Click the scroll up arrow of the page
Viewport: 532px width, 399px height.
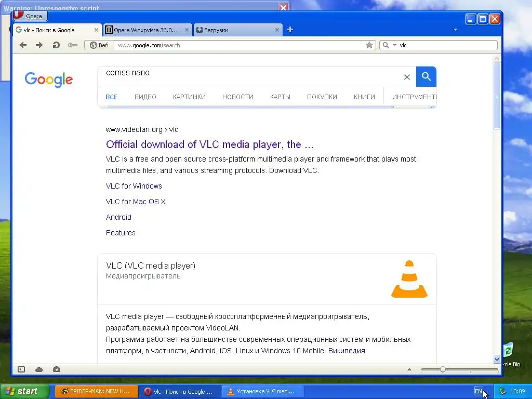coord(497,58)
